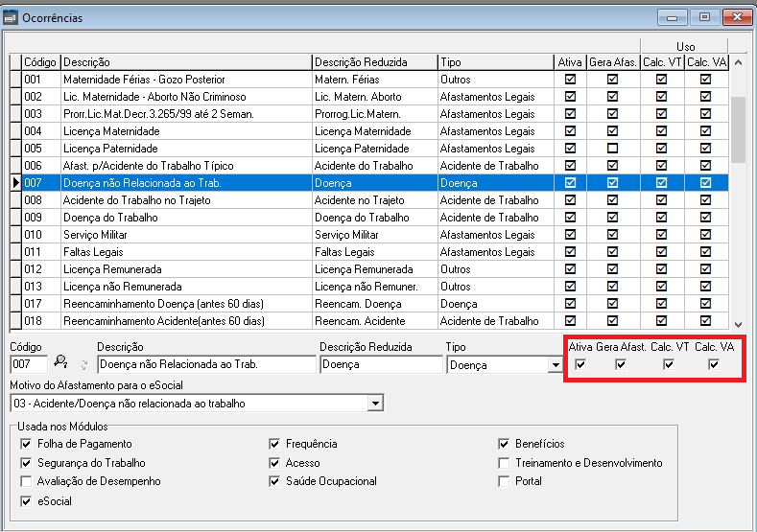Select the Serviço Militar occurrence row
This screenshot has height=532, width=757.
[186, 235]
